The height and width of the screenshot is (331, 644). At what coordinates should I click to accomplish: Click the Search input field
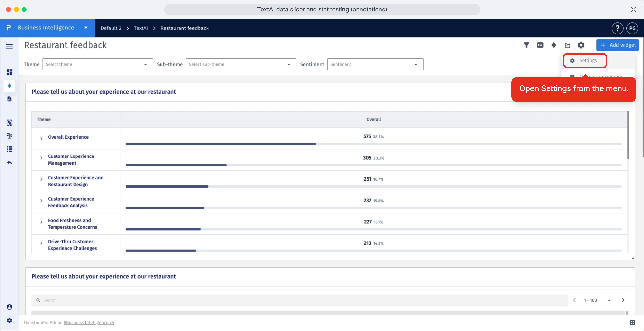(x=300, y=300)
